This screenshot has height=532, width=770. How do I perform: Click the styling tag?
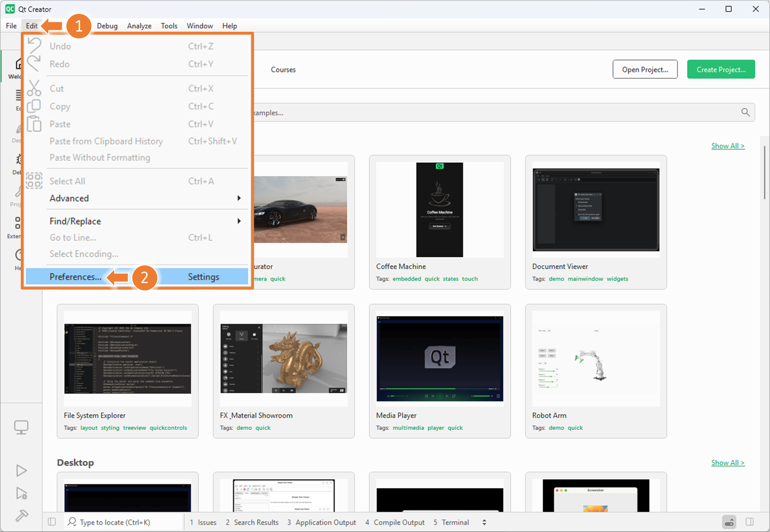click(110, 427)
